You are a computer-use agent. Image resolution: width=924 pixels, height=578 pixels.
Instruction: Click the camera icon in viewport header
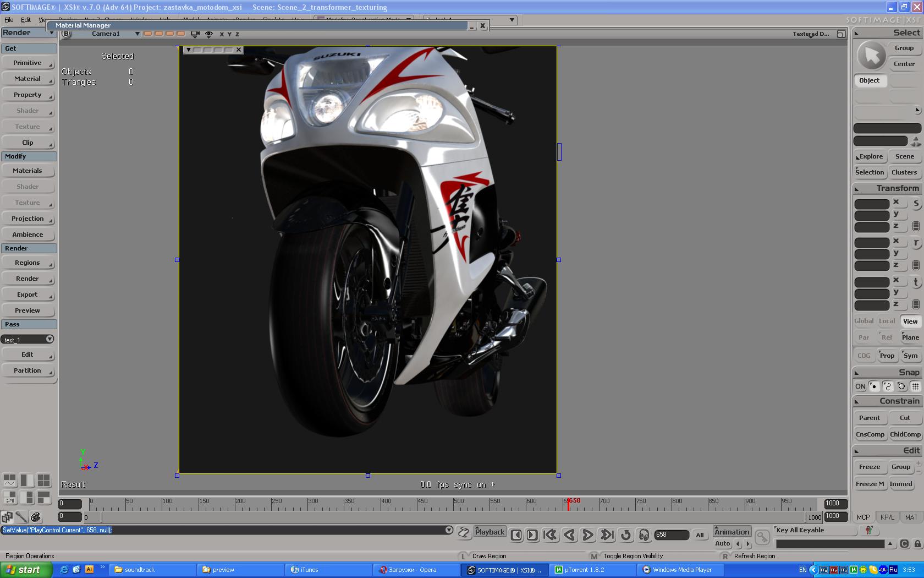point(195,34)
